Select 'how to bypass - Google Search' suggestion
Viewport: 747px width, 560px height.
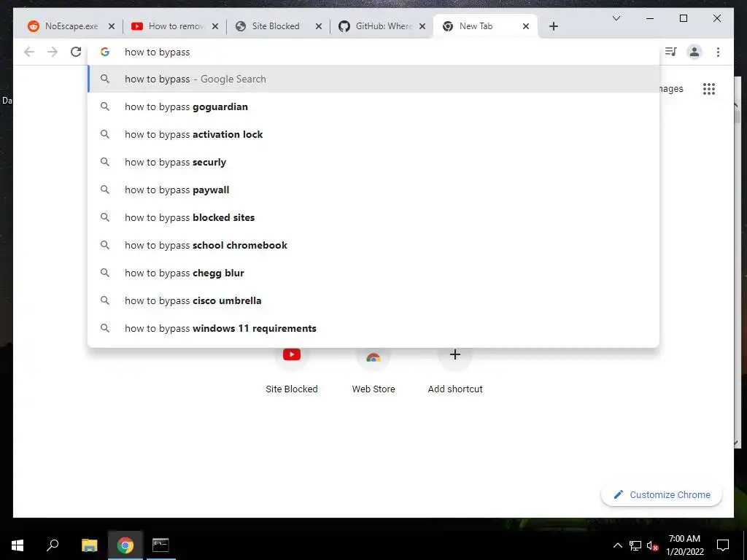373,79
